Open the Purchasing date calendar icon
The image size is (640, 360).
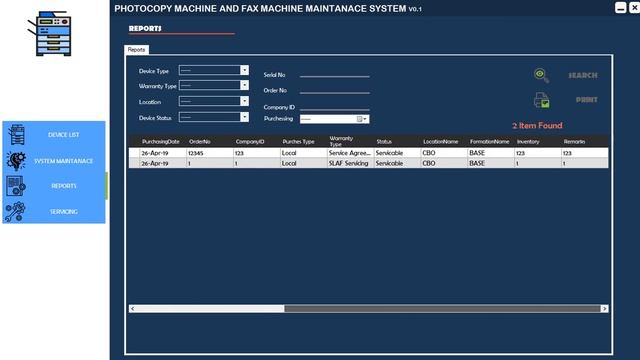click(359, 119)
